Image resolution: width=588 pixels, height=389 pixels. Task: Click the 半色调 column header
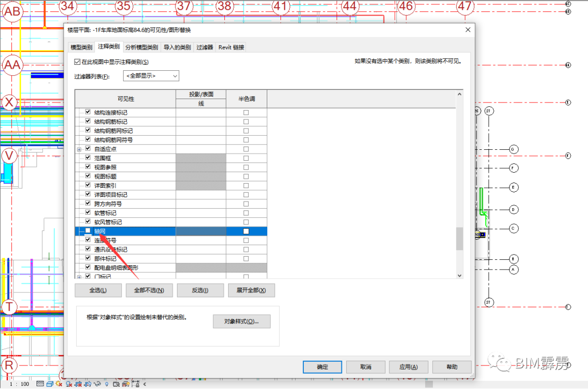coord(247,99)
